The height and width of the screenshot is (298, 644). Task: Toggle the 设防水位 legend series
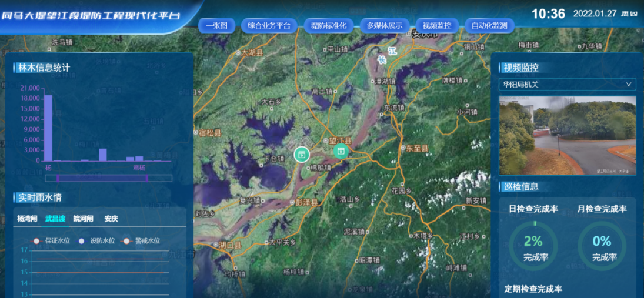pyautogui.click(x=96, y=241)
